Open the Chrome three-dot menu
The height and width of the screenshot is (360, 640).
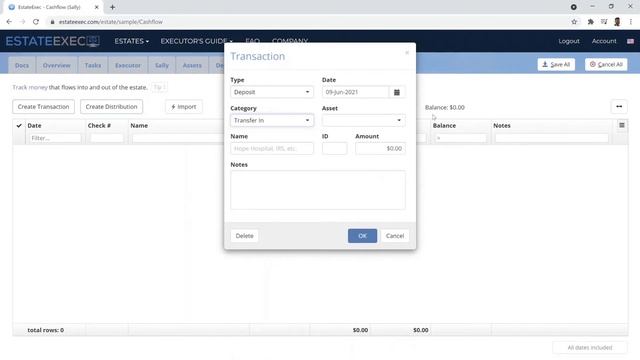click(631, 22)
